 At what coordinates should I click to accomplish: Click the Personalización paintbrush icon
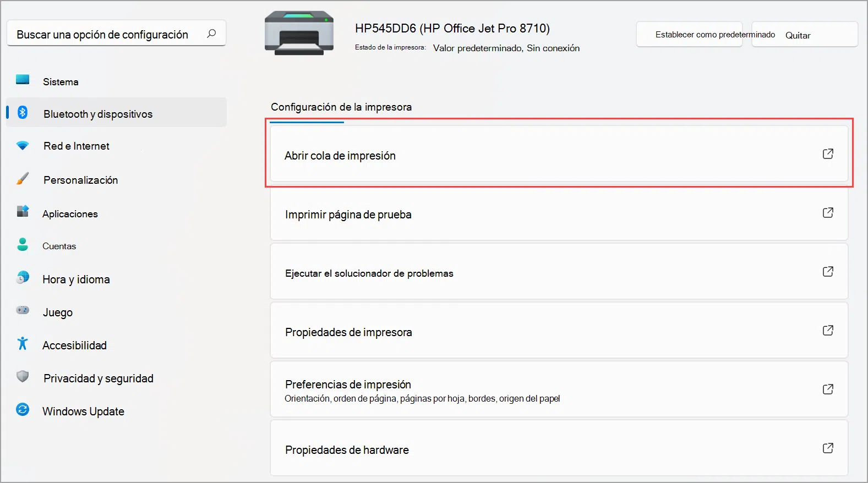point(23,179)
